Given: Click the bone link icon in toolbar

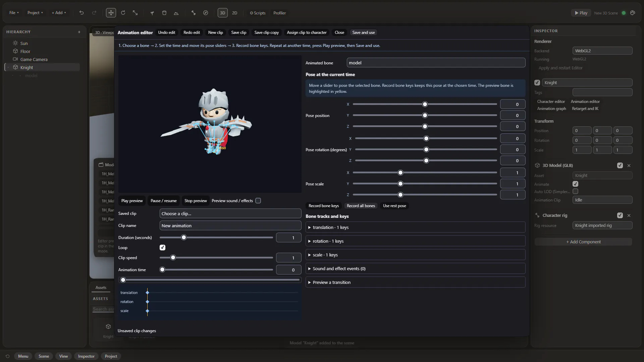Looking at the screenshot, I should tap(194, 13).
